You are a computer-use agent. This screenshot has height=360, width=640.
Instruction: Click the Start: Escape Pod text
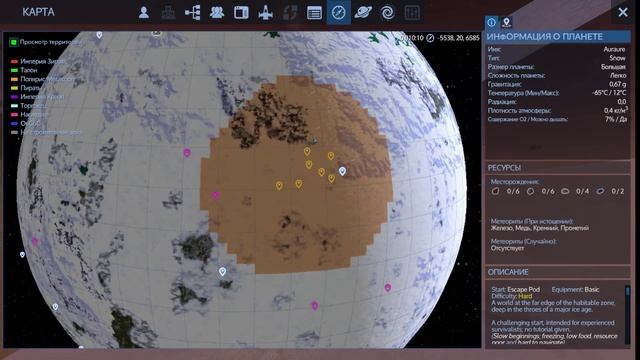(516, 289)
